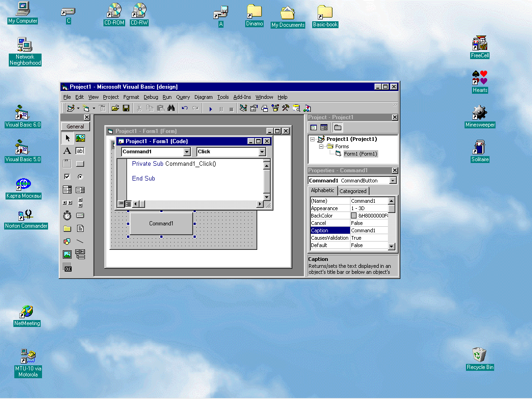The width and height of the screenshot is (532, 399).
Task: Select the Frame tool in the toolbox
Action: pos(67,164)
